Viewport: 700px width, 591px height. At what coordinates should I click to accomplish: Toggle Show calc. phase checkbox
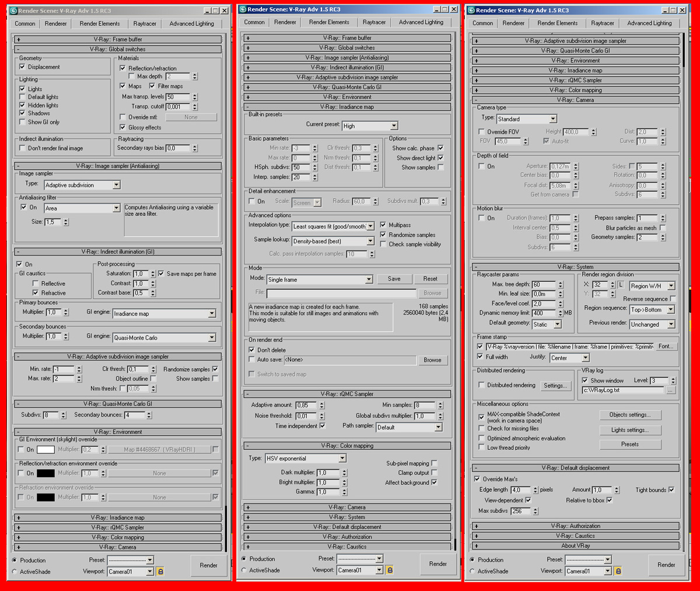(x=440, y=148)
